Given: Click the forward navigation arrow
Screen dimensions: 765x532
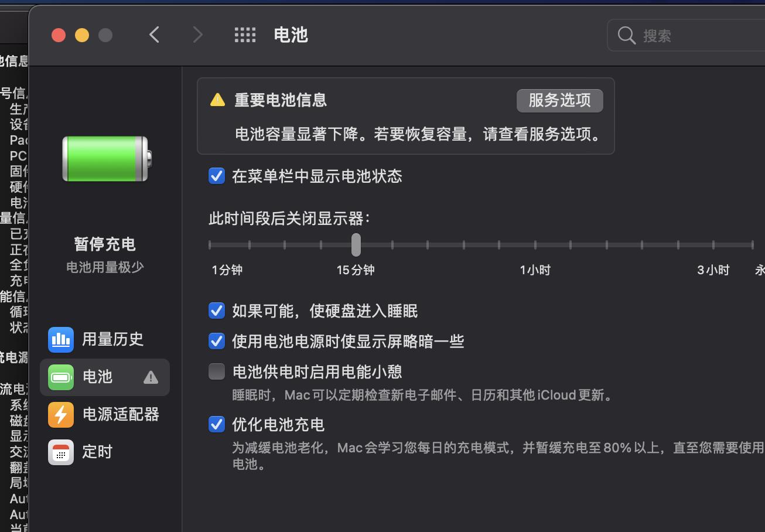Looking at the screenshot, I should click(197, 35).
